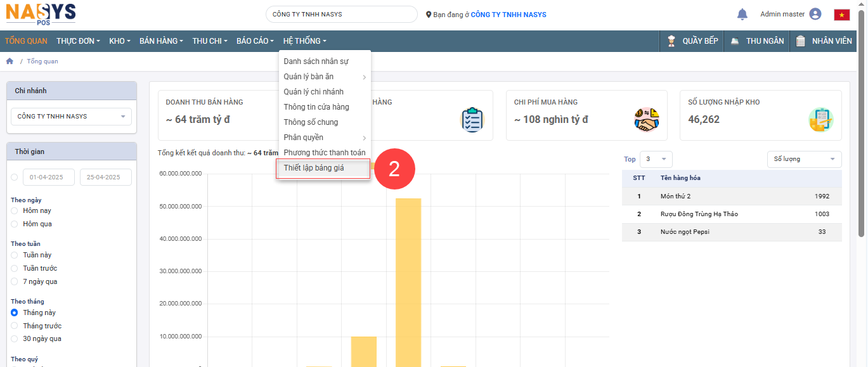Expand the Kho menu
The image size is (868, 367).
point(120,41)
